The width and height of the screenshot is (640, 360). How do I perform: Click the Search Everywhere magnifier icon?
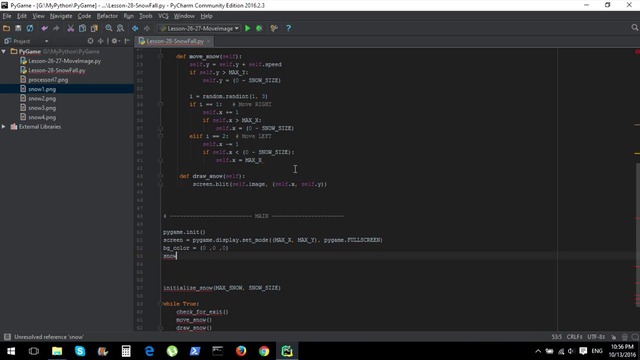tap(634, 27)
